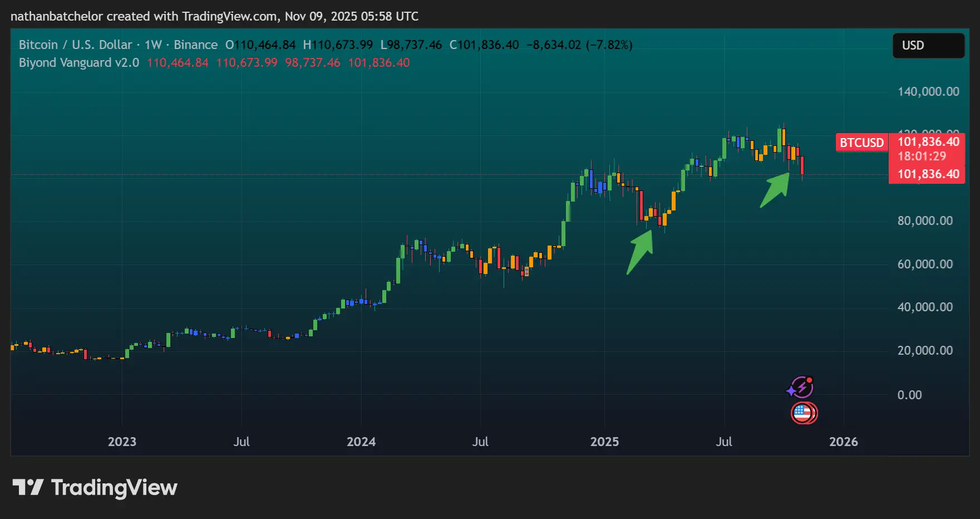Click the 2024 time axis label
This screenshot has height=519, width=980.
[361, 442]
